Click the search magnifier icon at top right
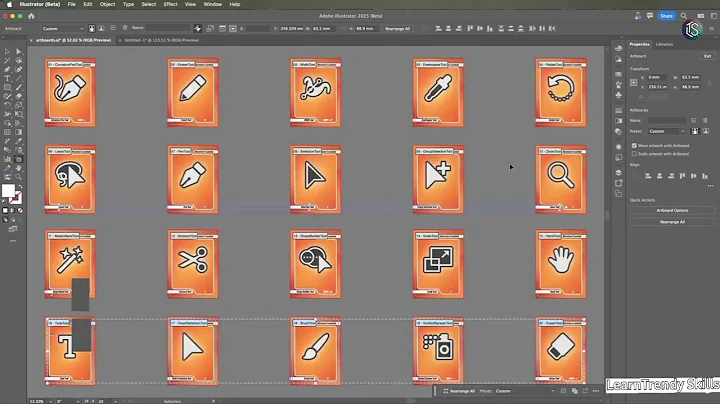Image resolution: width=720 pixels, height=404 pixels. [684, 16]
